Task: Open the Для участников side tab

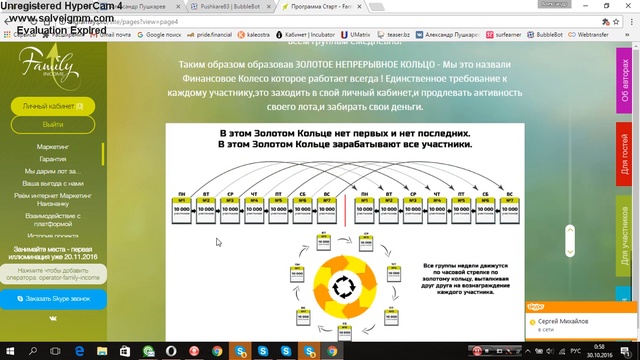Action: pyautogui.click(x=624, y=236)
